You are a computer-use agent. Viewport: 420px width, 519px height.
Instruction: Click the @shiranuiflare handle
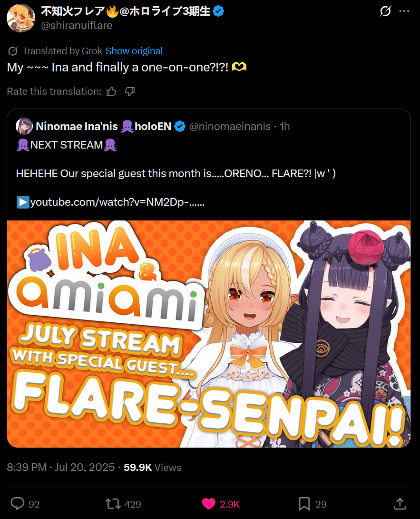click(77, 26)
